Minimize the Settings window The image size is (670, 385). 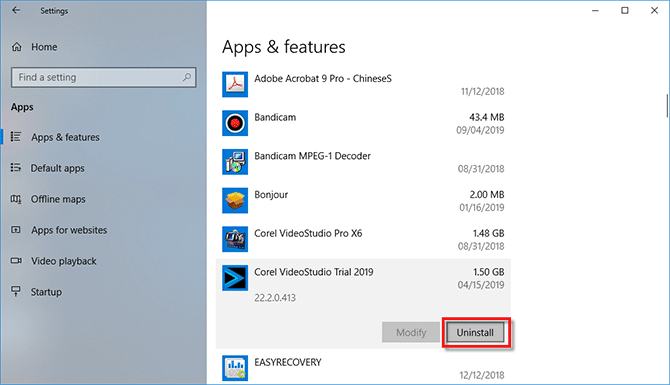tap(595, 10)
